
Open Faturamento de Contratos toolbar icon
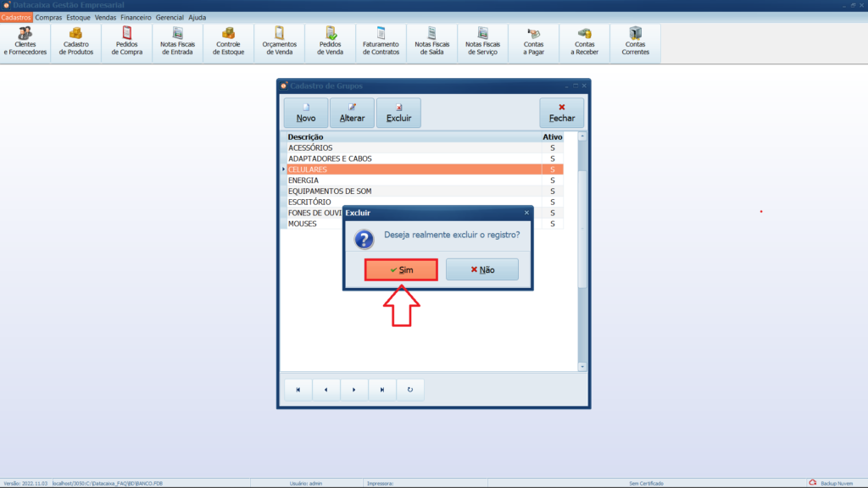[x=381, y=42]
